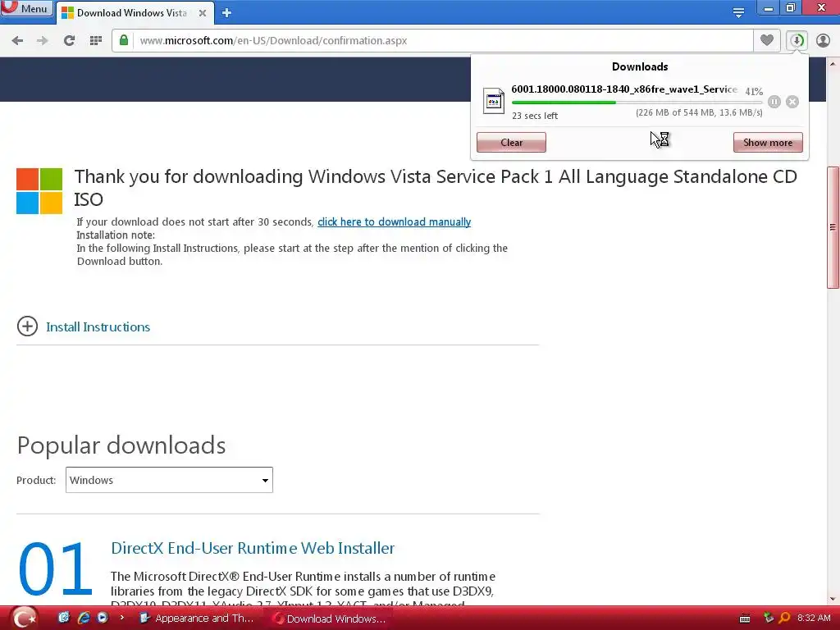This screenshot has height=630, width=840.
Task: Close the Download Windows Vista tab
Action: tap(203, 13)
